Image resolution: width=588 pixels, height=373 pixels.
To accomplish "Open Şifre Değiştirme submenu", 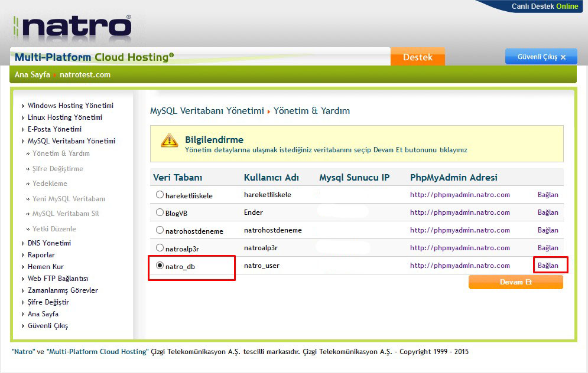I will click(x=58, y=169).
